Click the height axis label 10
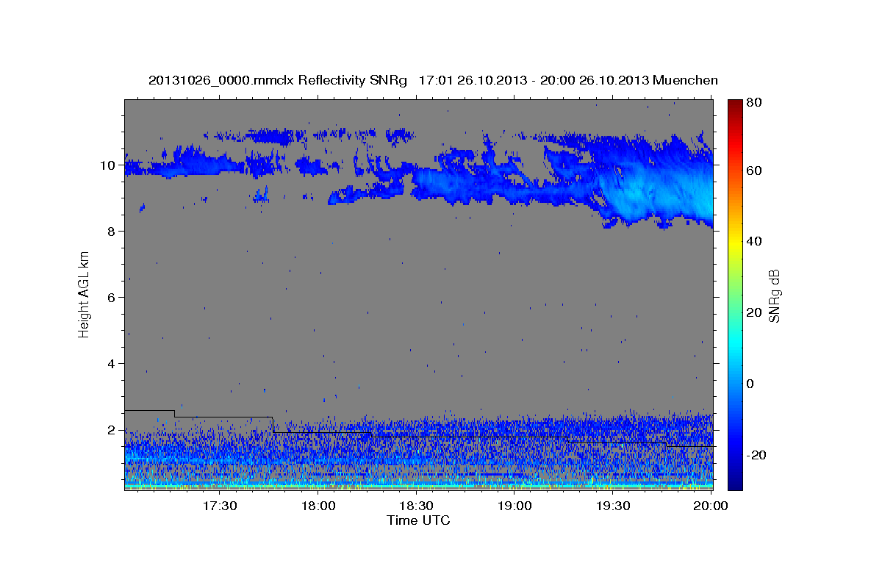The width and height of the screenshot is (882, 588). pyautogui.click(x=110, y=165)
